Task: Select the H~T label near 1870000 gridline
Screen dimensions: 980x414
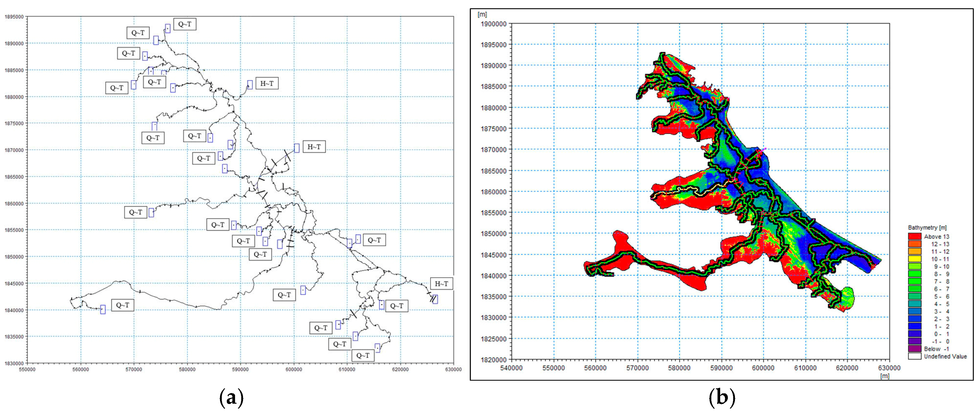Action: tap(314, 147)
